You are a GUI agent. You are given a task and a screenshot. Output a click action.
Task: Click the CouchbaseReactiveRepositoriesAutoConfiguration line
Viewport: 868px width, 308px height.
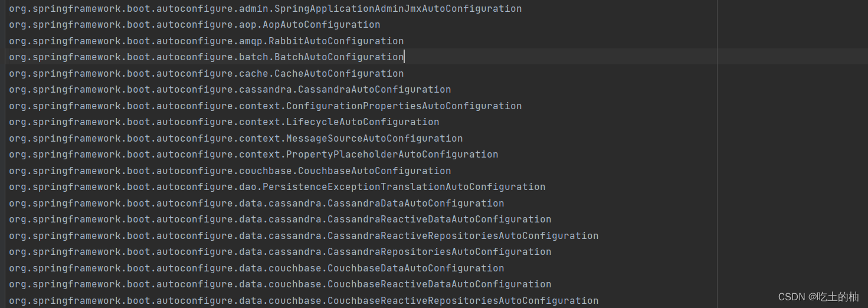point(304,301)
